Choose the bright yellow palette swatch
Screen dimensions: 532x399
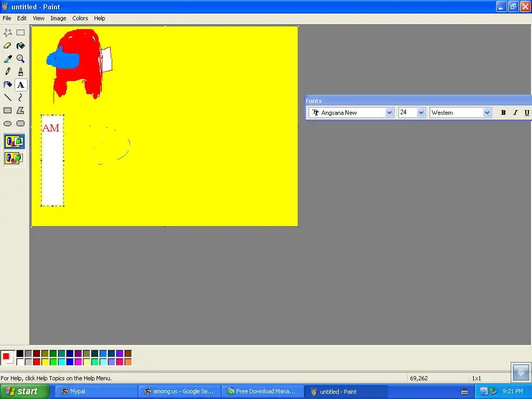[x=45, y=362]
